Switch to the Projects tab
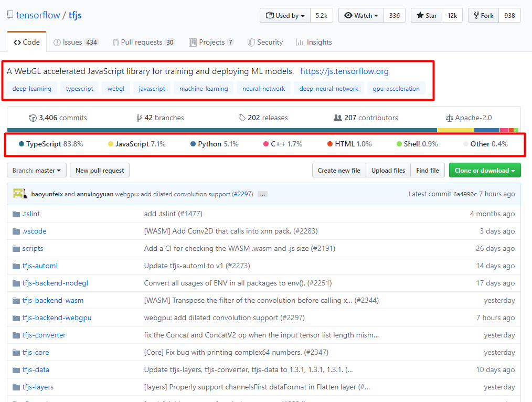 pos(211,42)
